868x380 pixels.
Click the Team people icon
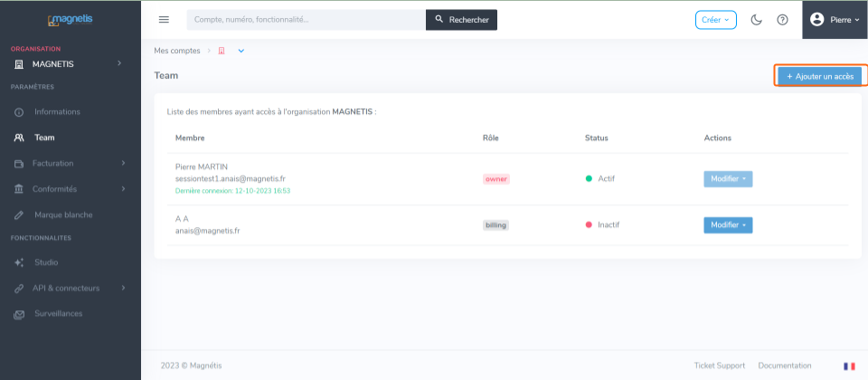coord(19,138)
